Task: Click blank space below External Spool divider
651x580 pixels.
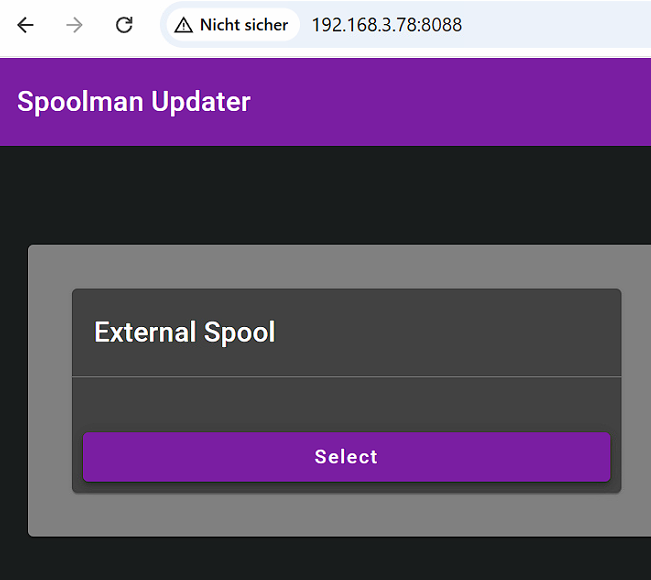Action: click(346, 403)
